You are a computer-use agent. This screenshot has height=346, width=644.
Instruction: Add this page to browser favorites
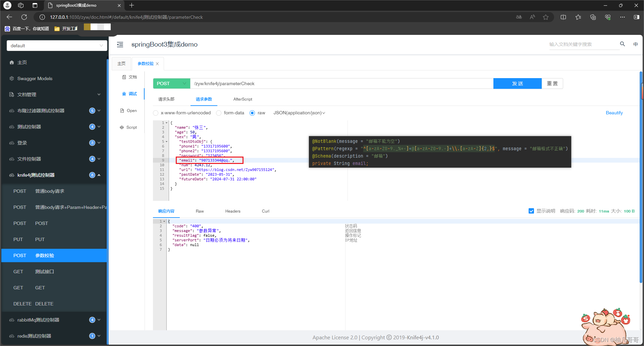(x=546, y=17)
